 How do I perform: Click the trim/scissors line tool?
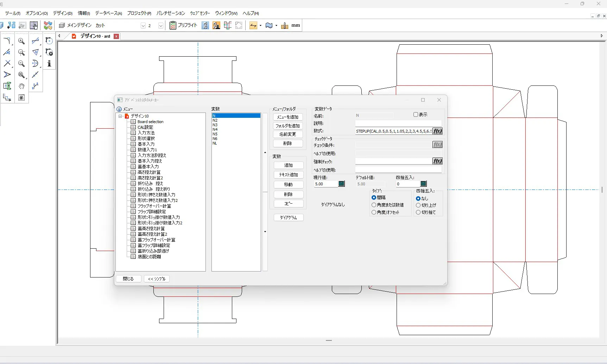(x=7, y=52)
